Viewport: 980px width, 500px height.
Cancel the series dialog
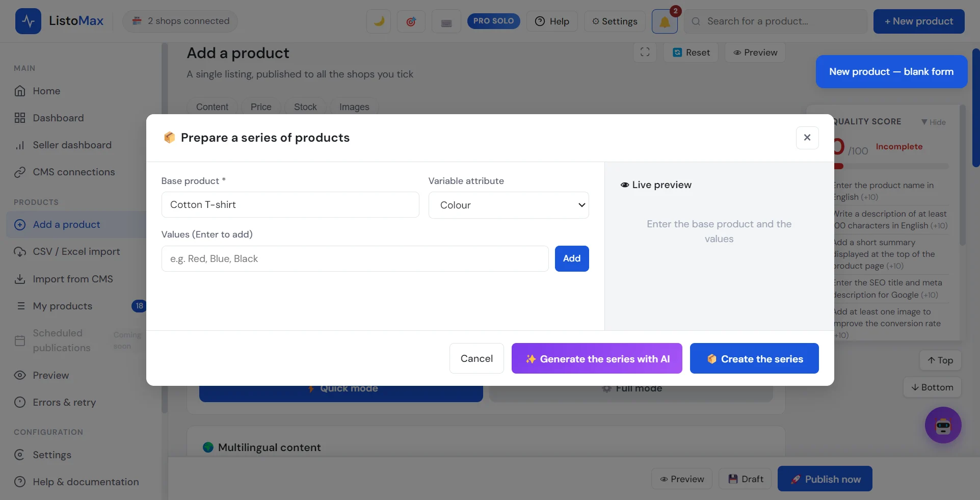[x=476, y=358]
